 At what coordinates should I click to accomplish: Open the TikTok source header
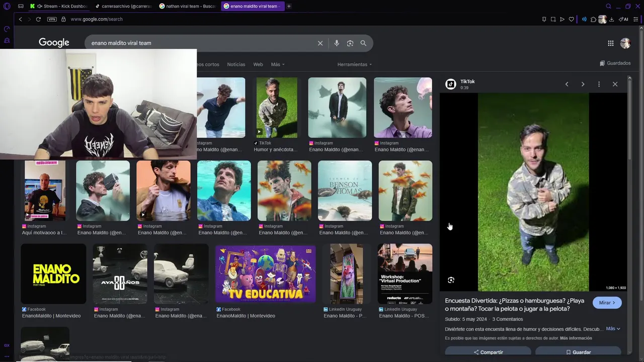point(460,84)
